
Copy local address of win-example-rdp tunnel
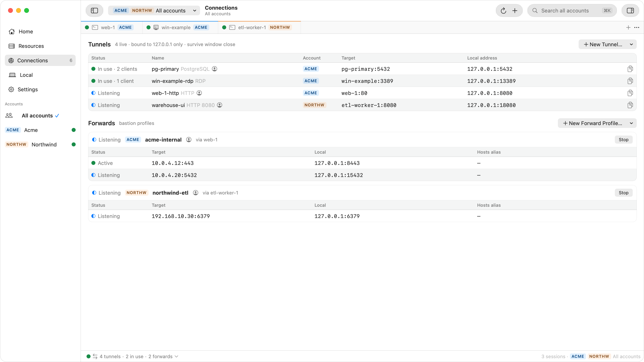(x=630, y=81)
